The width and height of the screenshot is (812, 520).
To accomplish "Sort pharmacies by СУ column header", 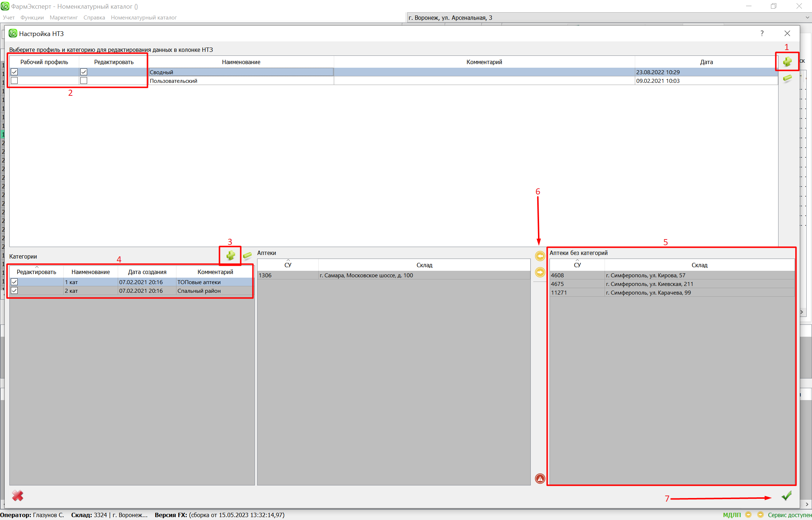I will point(288,265).
